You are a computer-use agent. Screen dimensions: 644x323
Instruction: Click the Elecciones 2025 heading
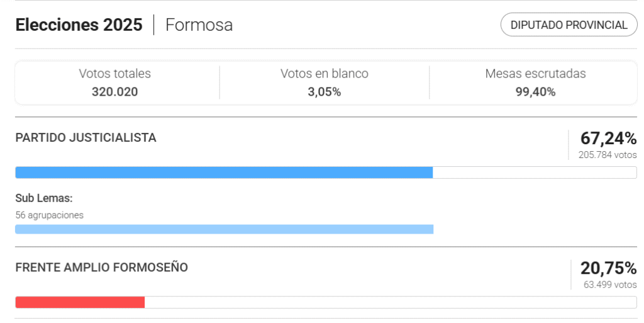coord(79,25)
